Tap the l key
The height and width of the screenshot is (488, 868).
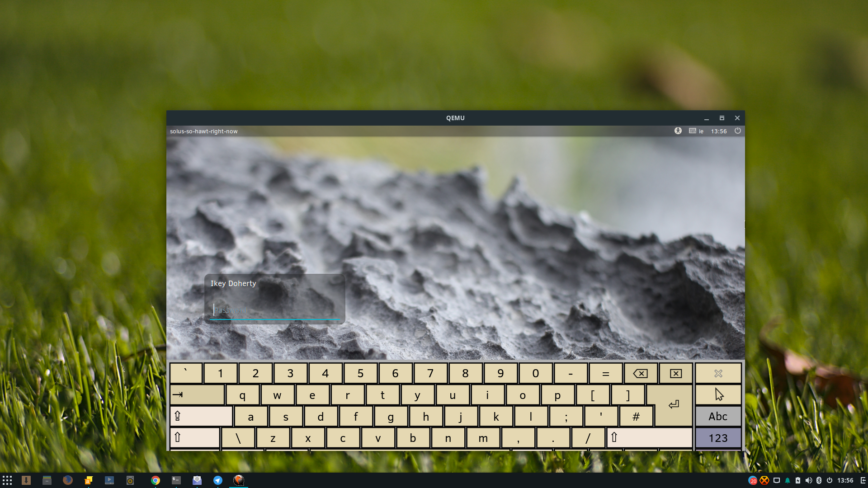pyautogui.click(x=531, y=416)
